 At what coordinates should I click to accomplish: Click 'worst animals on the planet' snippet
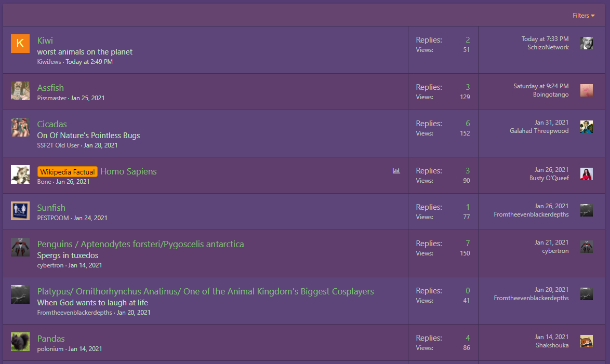tap(85, 52)
